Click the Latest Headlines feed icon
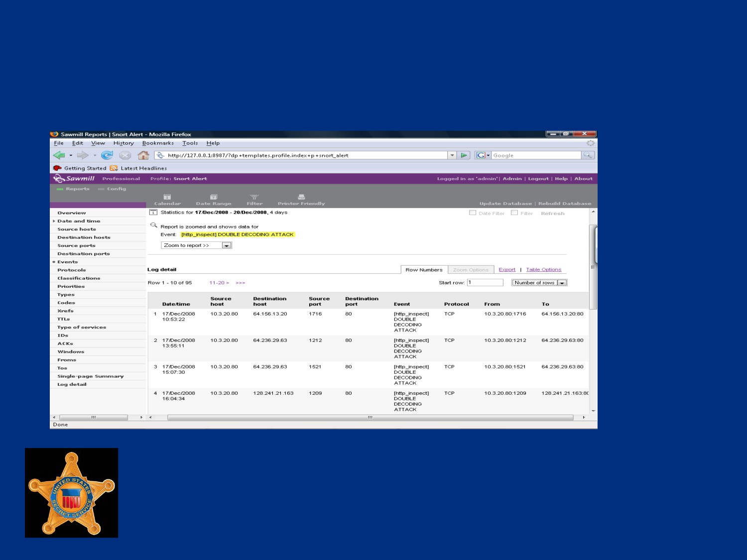 (114, 168)
